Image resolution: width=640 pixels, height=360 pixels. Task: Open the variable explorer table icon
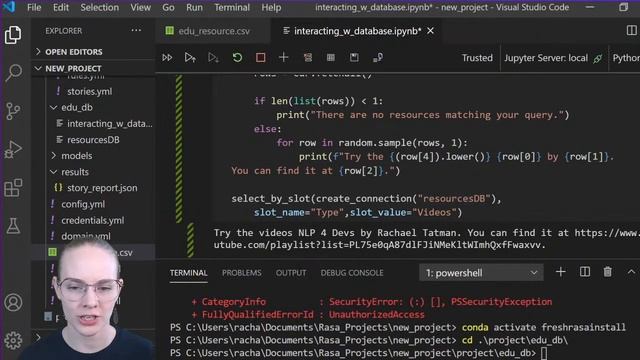tap(331, 58)
